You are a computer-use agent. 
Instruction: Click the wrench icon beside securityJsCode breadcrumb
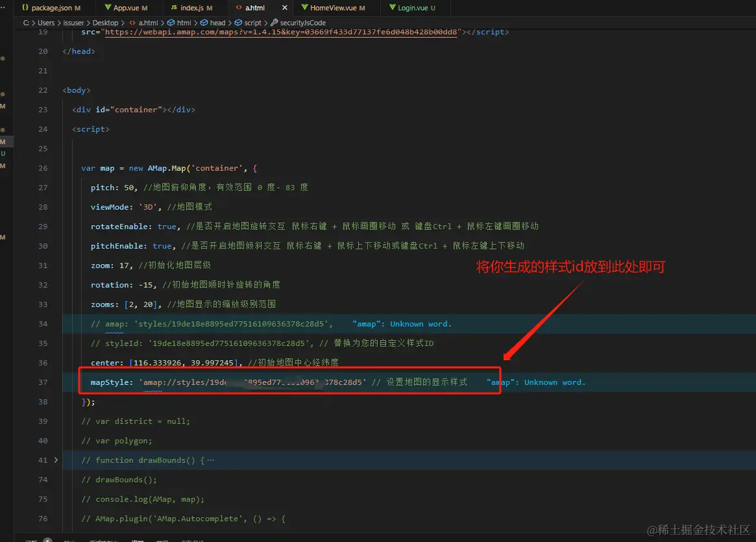point(274,22)
